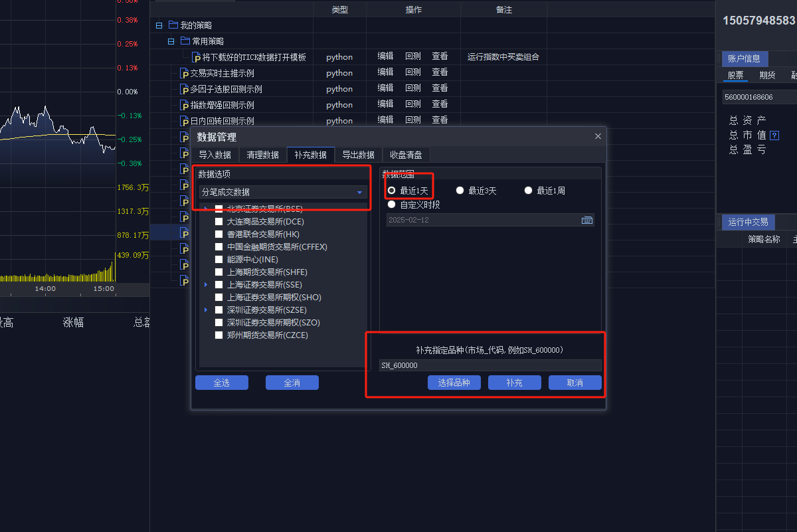This screenshot has width=797, height=532.
Task: Run 回测 for 交易实时主推示例
Action: click(412, 72)
